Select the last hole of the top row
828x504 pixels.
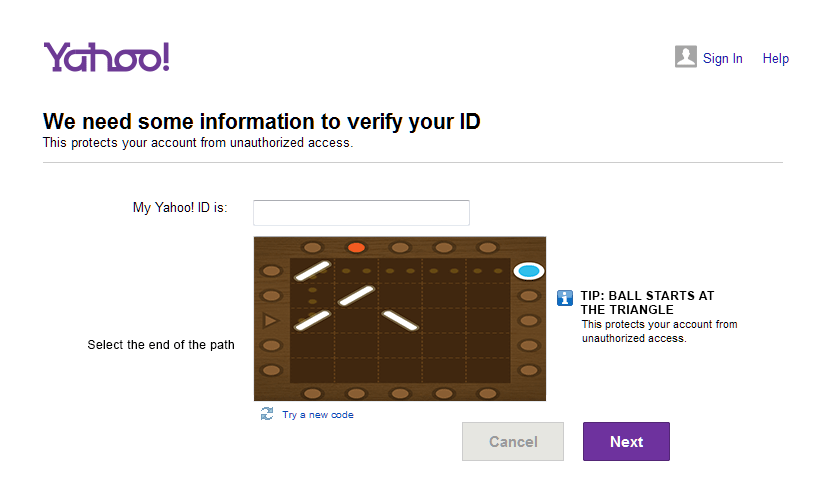tap(488, 247)
